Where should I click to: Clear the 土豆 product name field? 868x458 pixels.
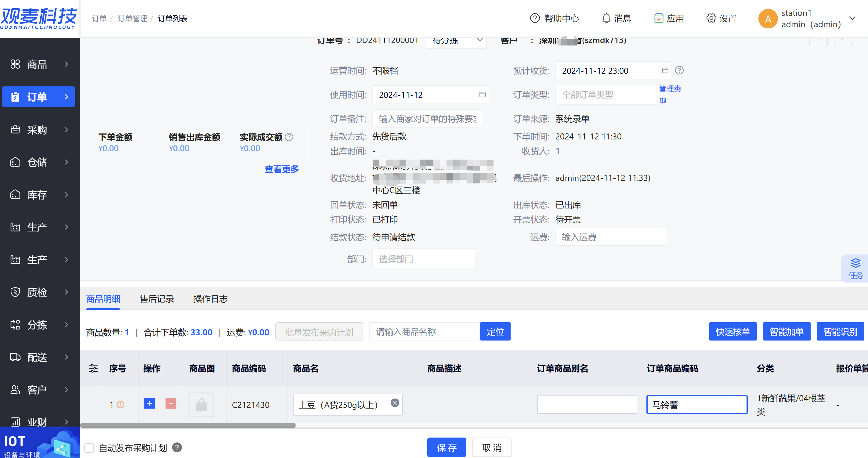(x=395, y=403)
